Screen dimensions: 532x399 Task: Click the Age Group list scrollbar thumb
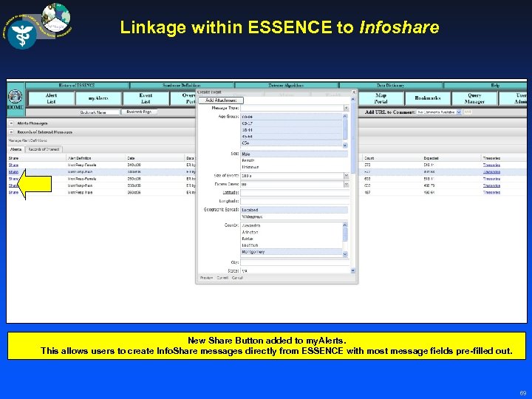click(x=345, y=129)
